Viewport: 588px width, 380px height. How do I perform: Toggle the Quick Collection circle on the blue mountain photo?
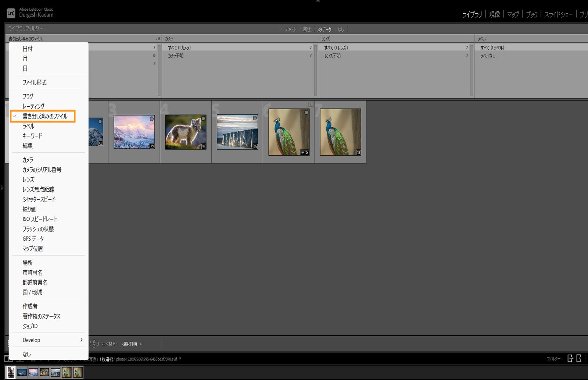click(100, 121)
